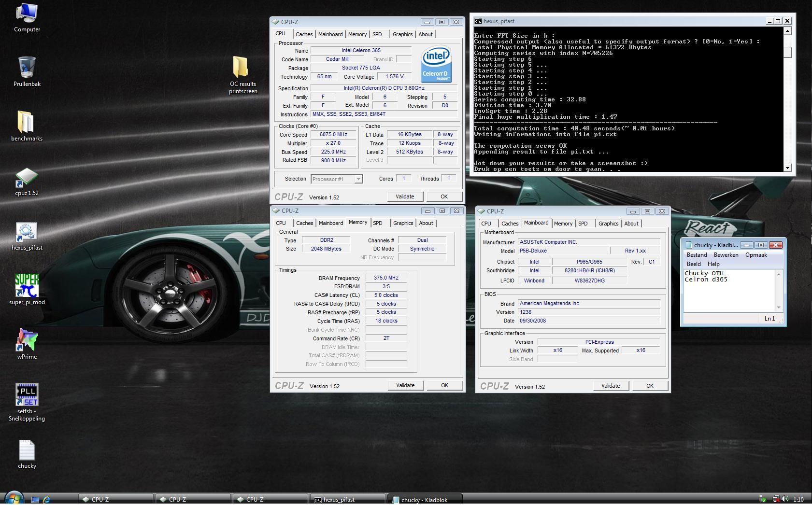Click the Mainboard CPU-Z window title icon
This screenshot has height=505, width=812.
pyautogui.click(x=481, y=211)
